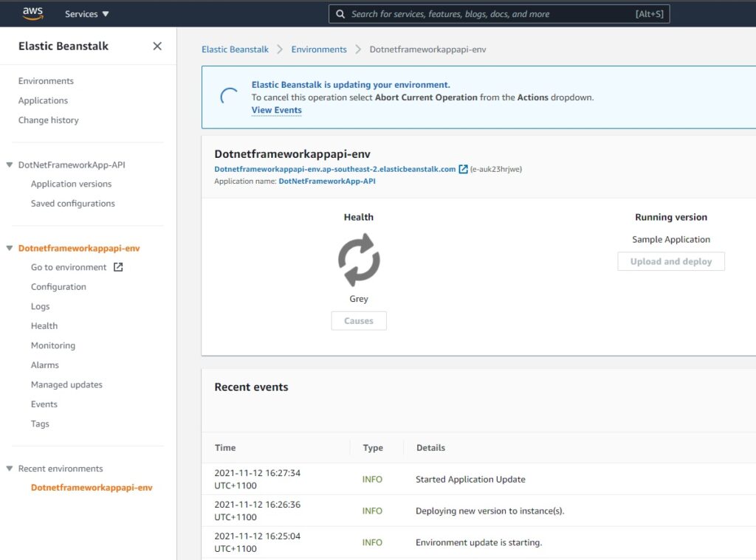Navigate to Environments via the breadcrumb
The width and height of the screenshot is (756, 560).
[x=319, y=49]
